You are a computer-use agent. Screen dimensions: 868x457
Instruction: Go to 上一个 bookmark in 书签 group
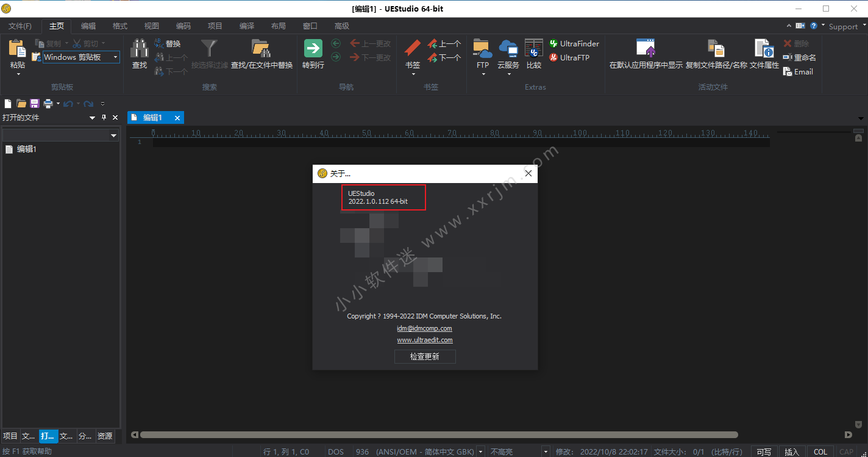pos(444,43)
